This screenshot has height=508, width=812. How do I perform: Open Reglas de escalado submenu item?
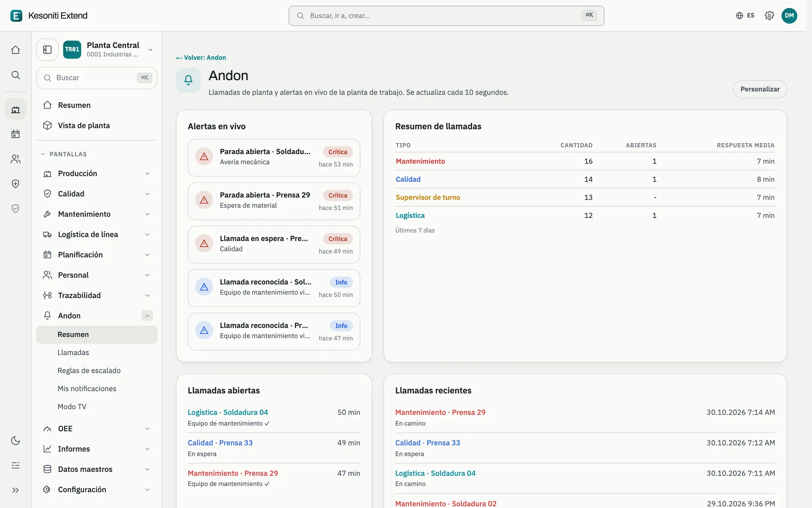[x=97, y=371]
